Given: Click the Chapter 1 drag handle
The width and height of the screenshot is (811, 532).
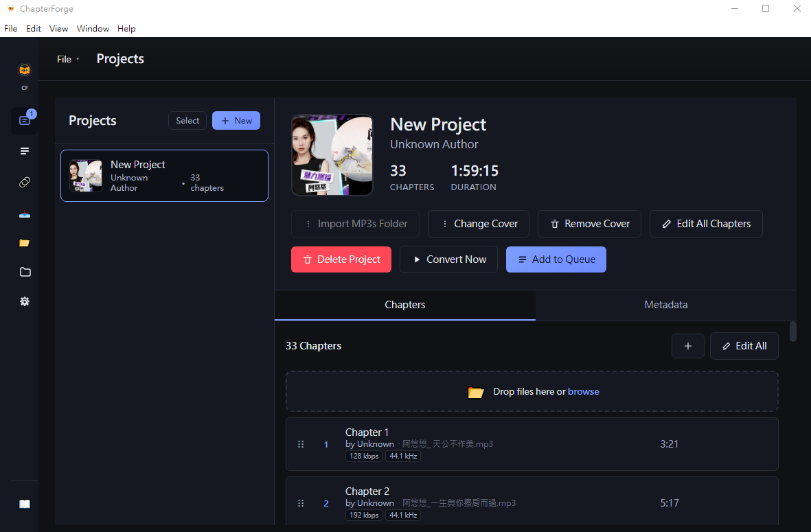Looking at the screenshot, I should pyautogui.click(x=301, y=444).
